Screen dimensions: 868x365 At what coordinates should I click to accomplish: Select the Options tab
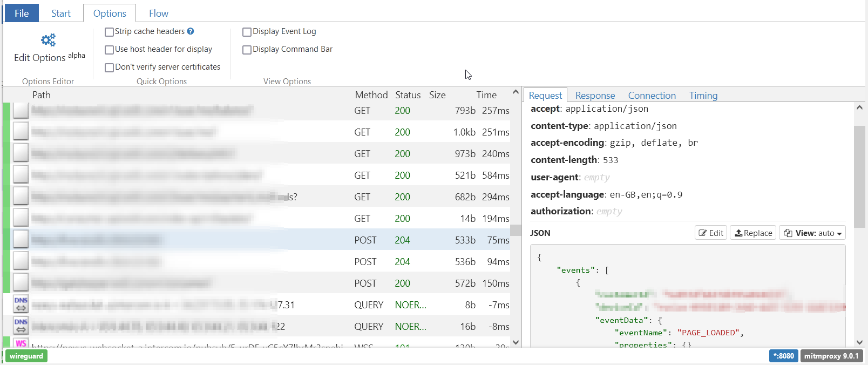click(x=110, y=13)
